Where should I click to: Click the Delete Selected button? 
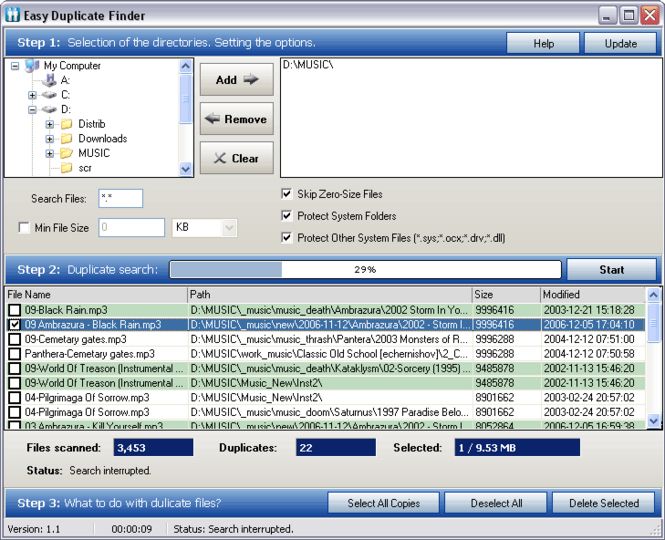(603, 503)
